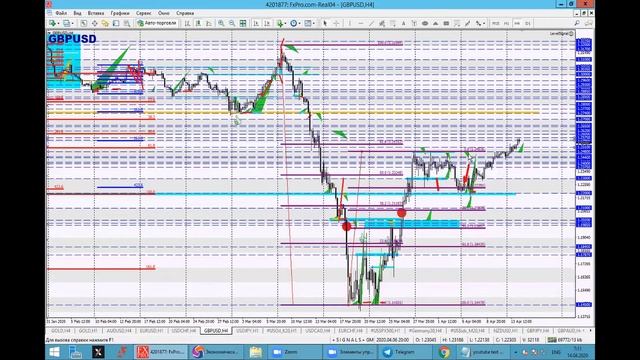Open the Terminal panel icon
Viewport: 640px width, 360px height.
coord(116,23)
